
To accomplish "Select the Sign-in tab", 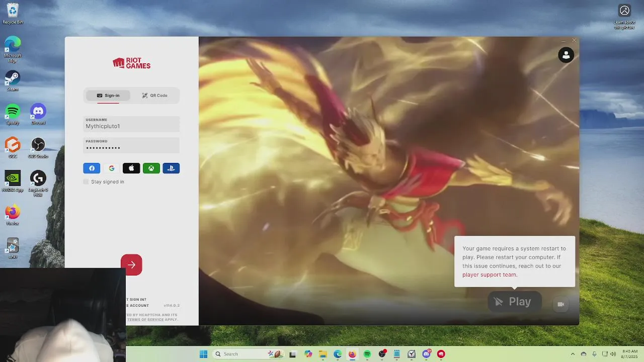I will (108, 96).
